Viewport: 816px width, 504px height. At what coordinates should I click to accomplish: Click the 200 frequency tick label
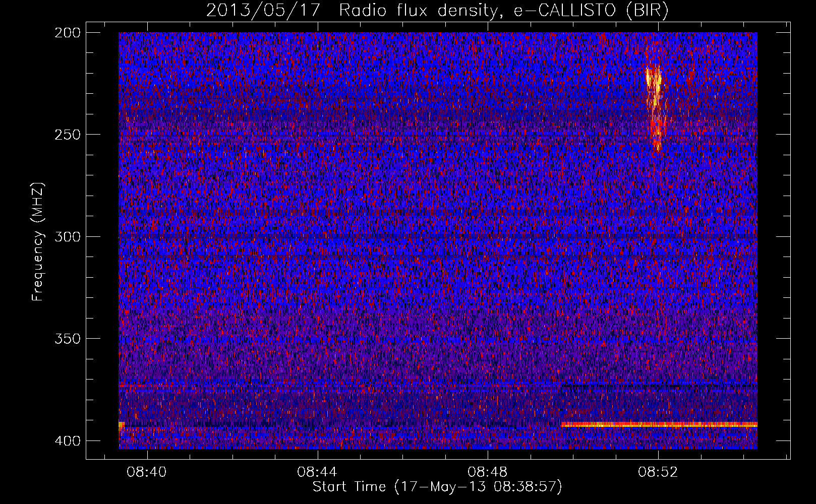[x=67, y=32]
